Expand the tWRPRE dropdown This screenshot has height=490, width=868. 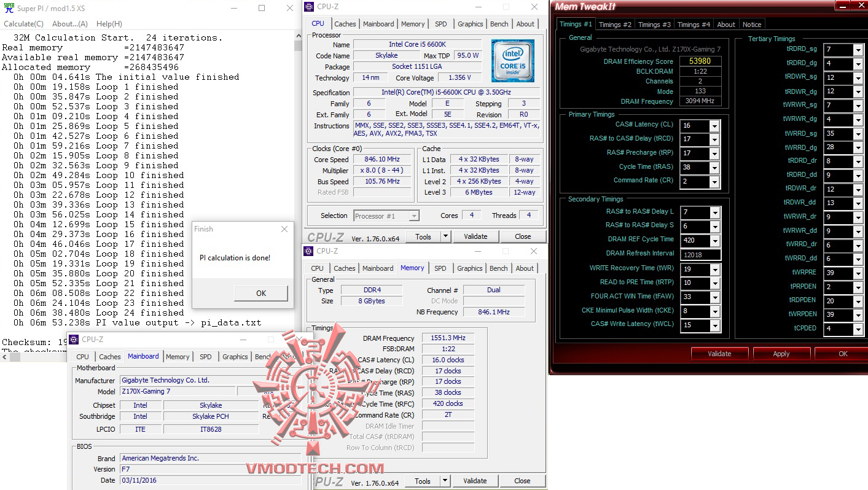[858, 273]
